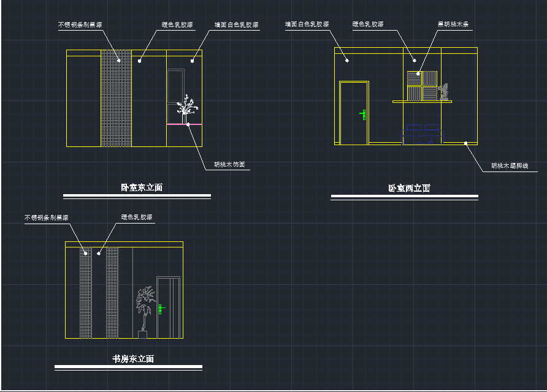Click 不锈钢条刷黑漆 label in bedroom east elevation
The height and width of the screenshot is (392, 547).
tap(80, 25)
